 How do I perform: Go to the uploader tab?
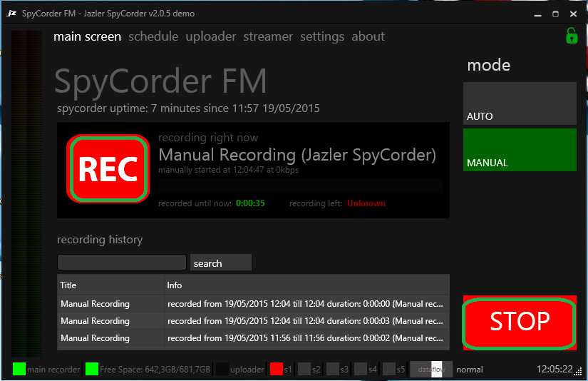[211, 36]
